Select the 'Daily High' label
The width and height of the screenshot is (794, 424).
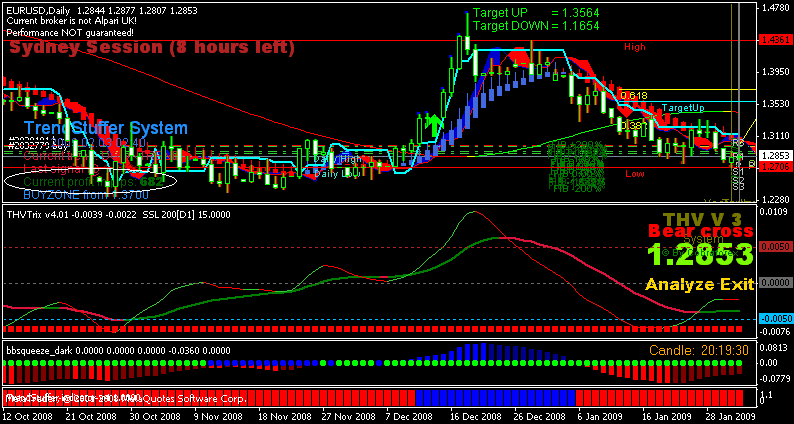click(338, 159)
